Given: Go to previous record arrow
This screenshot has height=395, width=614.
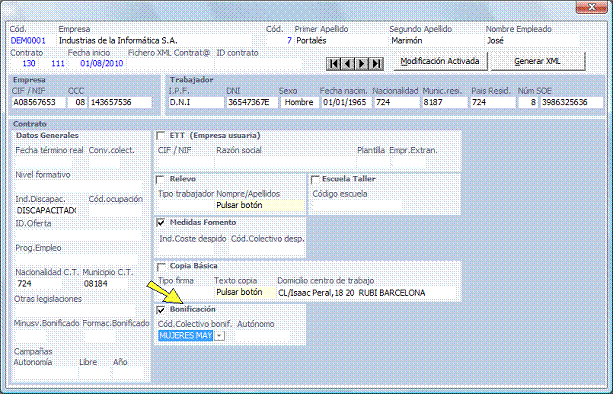Looking at the screenshot, I should point(347,63).
